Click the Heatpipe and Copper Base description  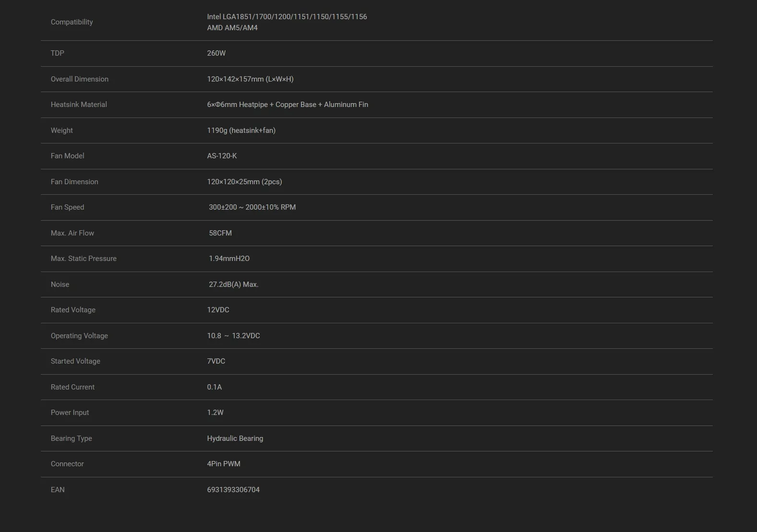(287, 105)
